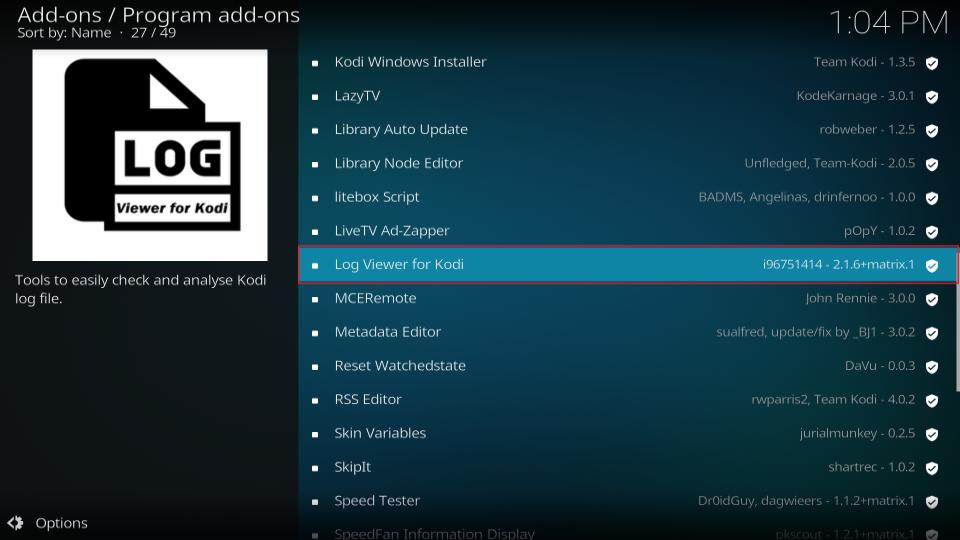The width and height of the screenshot is (960, 540).
Task: Open highlighted Log Viewer for Kodi entry
Action: coord(628,264)
